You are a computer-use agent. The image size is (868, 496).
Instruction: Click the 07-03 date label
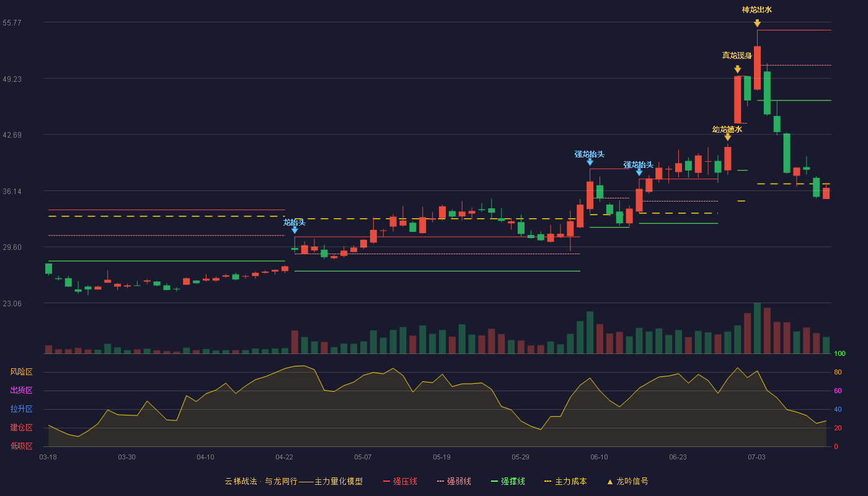click(x=757, y=457)
